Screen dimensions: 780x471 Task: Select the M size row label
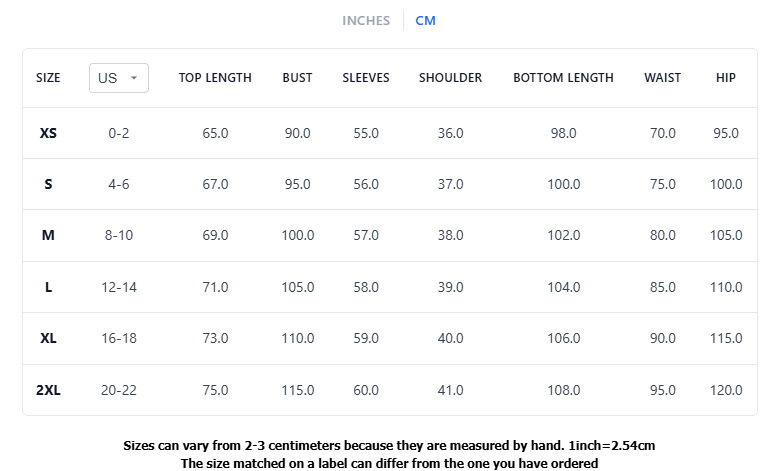click(48, 235)
